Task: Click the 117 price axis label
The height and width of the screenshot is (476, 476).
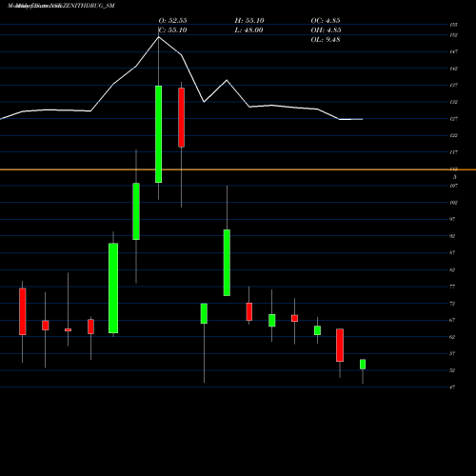Action: pos(453,152)
